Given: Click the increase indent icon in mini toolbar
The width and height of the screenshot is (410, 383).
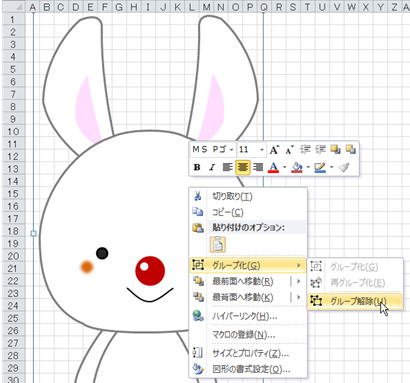Looking at the screenshot, I should coord(320,150).
